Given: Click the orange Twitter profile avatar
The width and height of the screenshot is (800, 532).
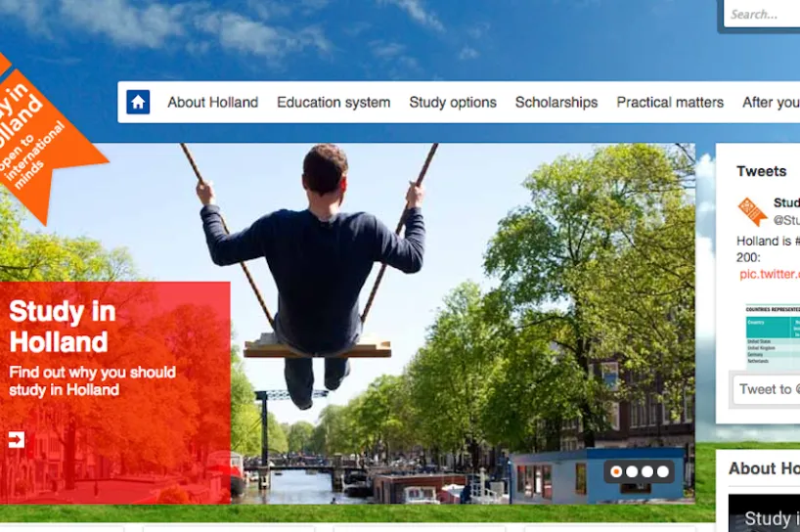Looking at the screenshot, I should (752, 211).
